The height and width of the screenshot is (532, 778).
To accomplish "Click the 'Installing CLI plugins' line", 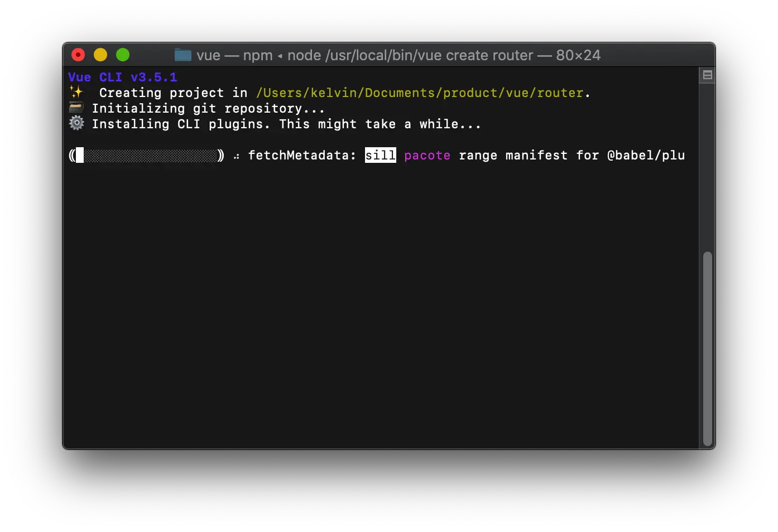I will point(286,124).
